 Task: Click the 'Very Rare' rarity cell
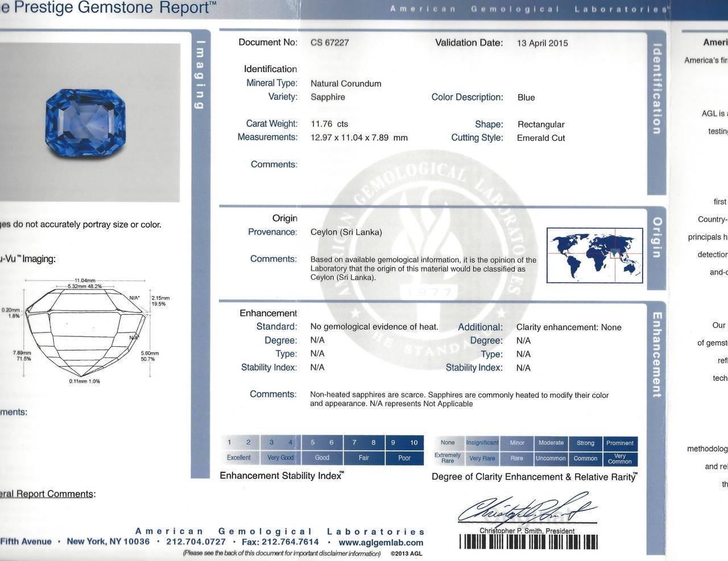click(x=482, y=458)
